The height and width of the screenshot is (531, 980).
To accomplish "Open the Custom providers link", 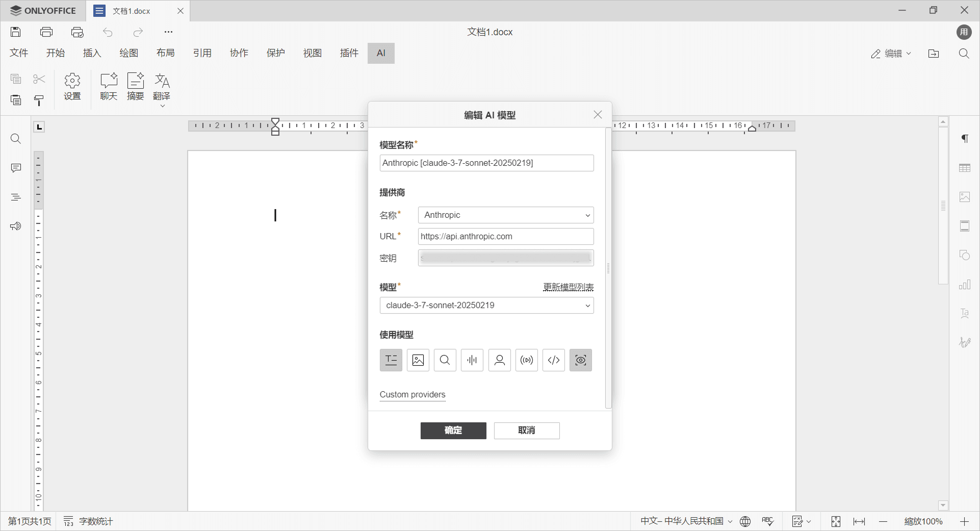I will (x=412, y=395).
